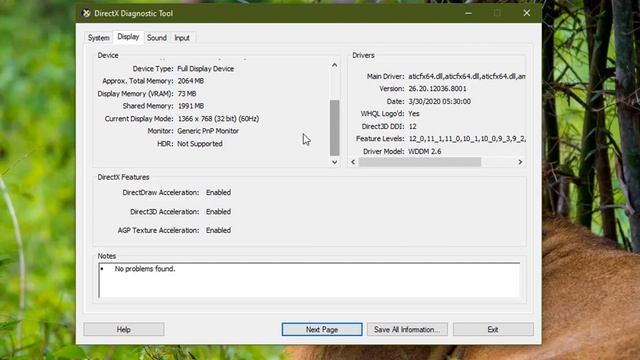The height and width of the screenshot is (360, 640).
Task: Click the 'No problems found.' note
Action: click(144, 269)
